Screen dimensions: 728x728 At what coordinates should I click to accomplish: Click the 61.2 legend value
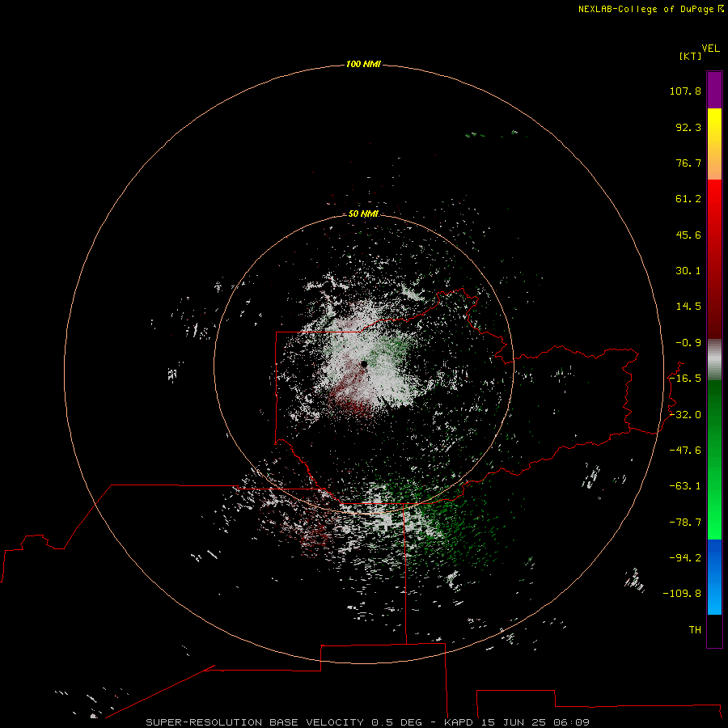pyautogui.click(x=688, y=199)
